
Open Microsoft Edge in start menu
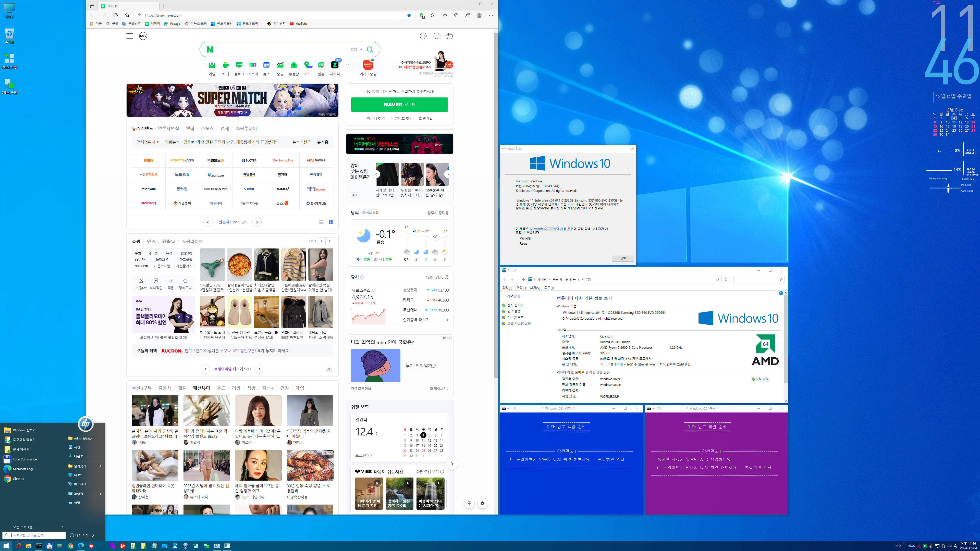23,469
